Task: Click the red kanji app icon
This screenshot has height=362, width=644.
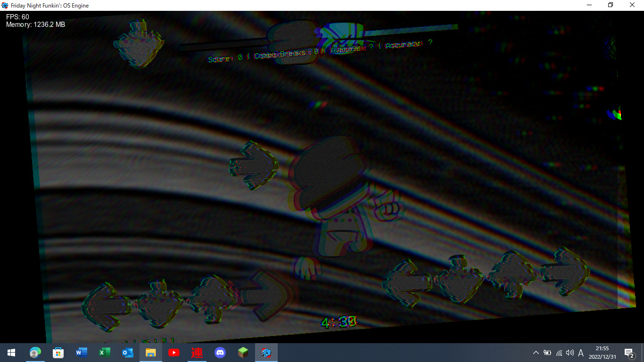Action: 197,353
